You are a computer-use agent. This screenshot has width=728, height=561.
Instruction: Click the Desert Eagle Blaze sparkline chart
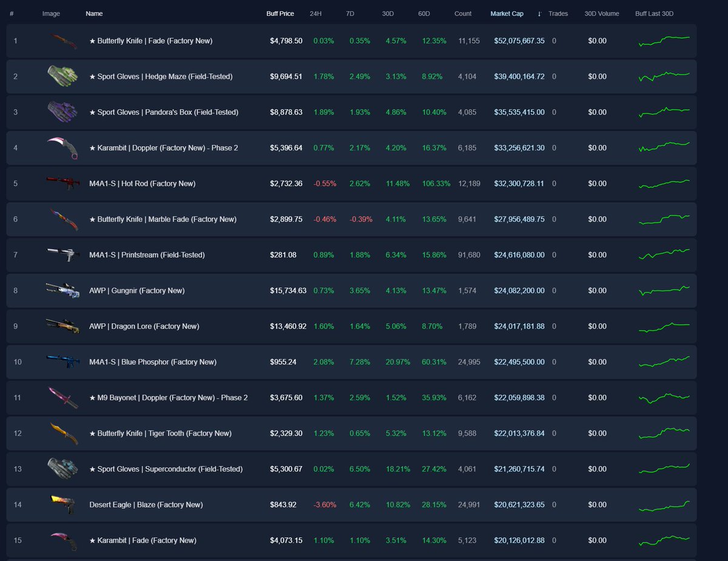tap(664, 505)
